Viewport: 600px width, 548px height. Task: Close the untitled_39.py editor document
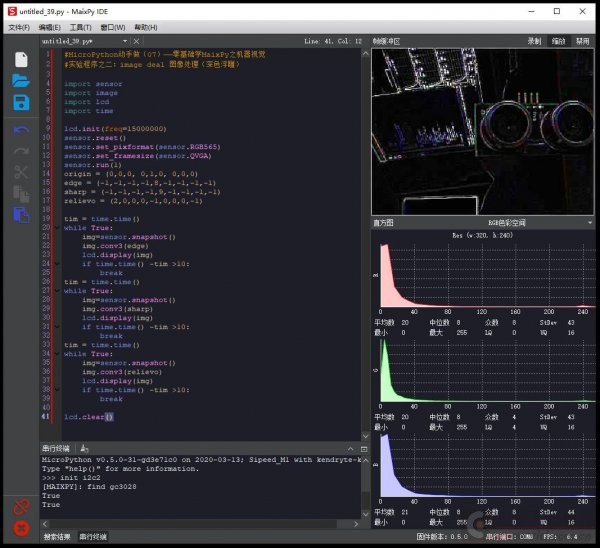click(136, 41)
